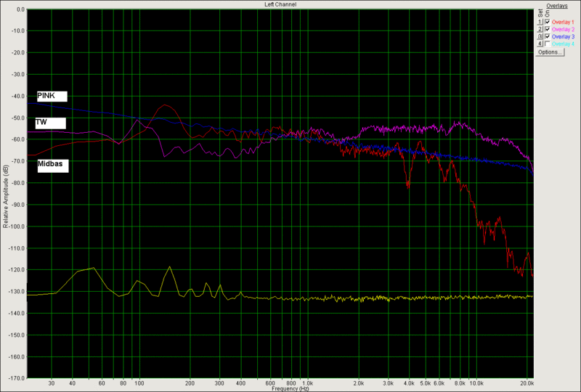Uncheck the Overlay 1 On checkbox
Image resolution: width=581 pixels, height=392 pixels.
[x=548, y=22]
